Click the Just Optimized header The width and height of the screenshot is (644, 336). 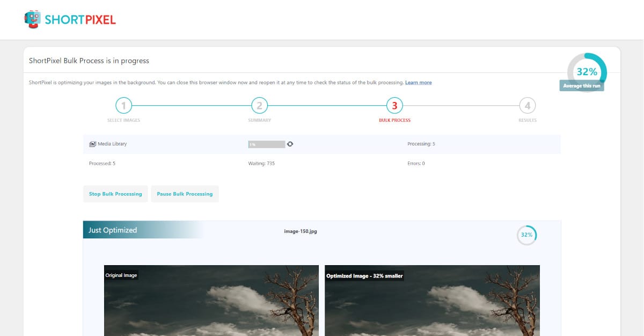coord(113,230)
